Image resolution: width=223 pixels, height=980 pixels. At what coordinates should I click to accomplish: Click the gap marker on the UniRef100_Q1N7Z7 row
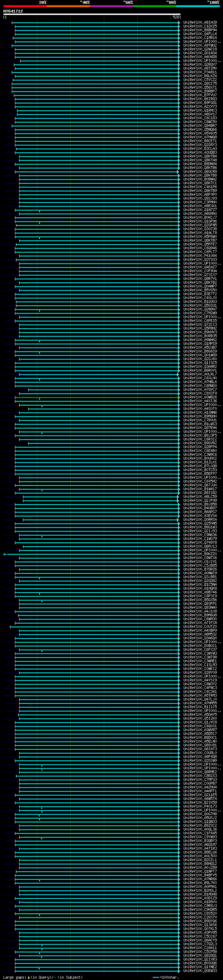pos(39,211)
